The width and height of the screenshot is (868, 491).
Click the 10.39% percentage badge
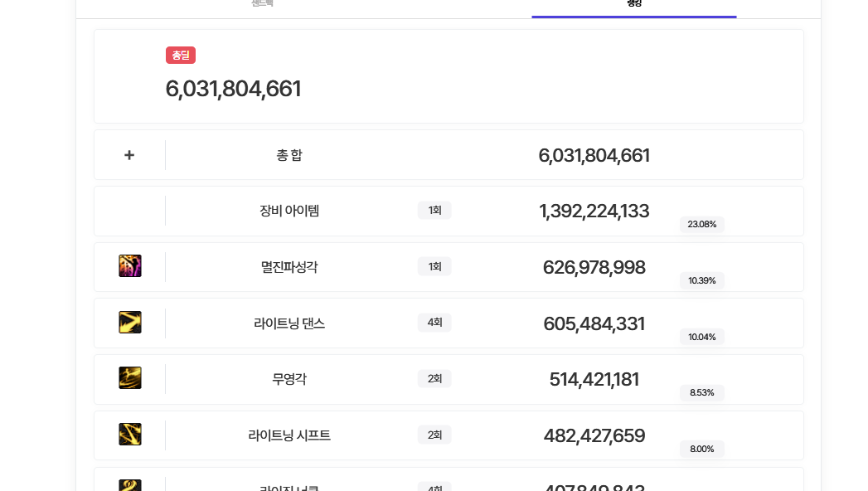(702, 280)
